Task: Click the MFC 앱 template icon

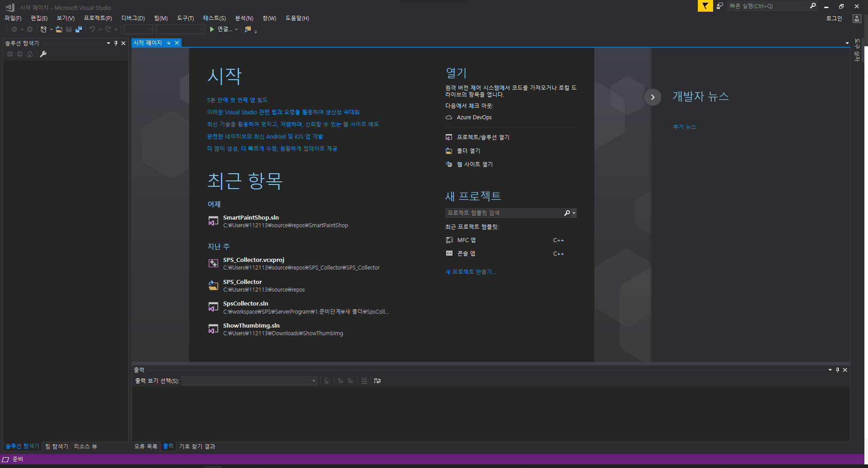Action: click(x=449, y=240)
